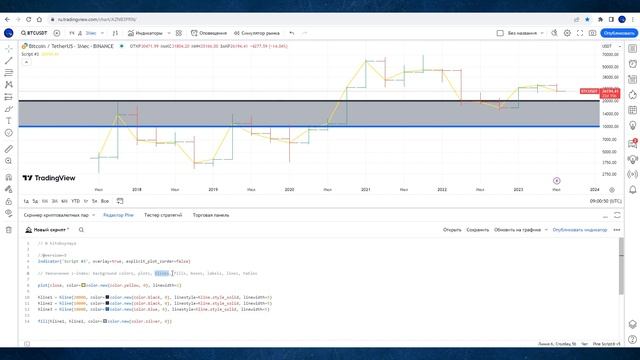The width and height of the screenshot is (640, 360).
Task: Open the indicator templates grid icon
Action: (179, 33)
